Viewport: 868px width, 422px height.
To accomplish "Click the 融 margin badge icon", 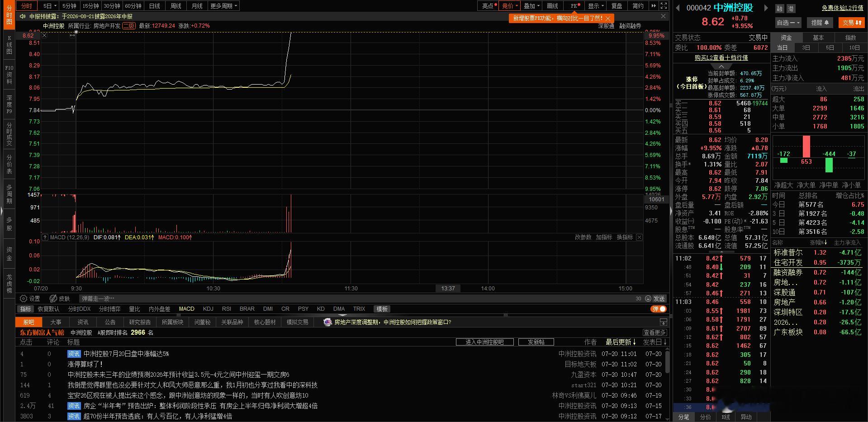I will pyautogui.click(x=779, y=9).
